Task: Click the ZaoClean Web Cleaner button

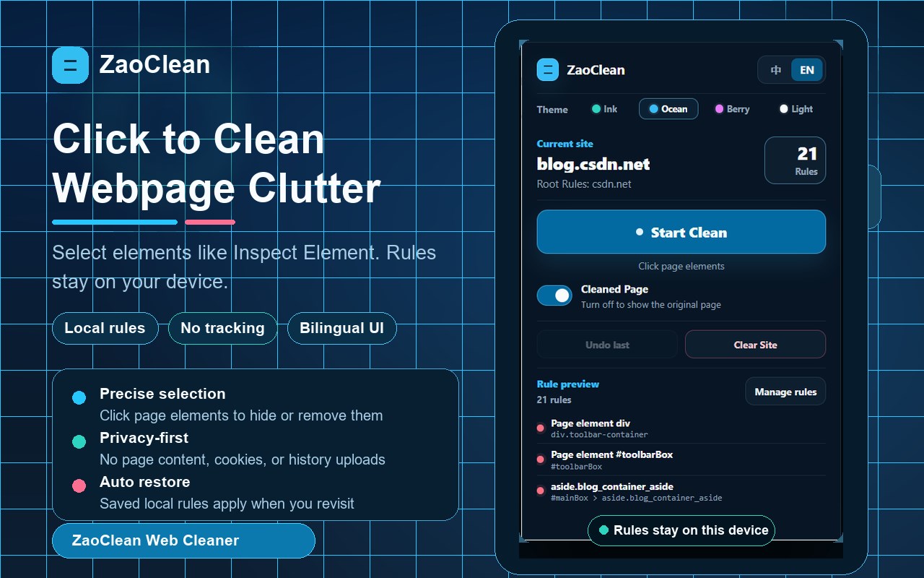Action: [x=183, y=540]
